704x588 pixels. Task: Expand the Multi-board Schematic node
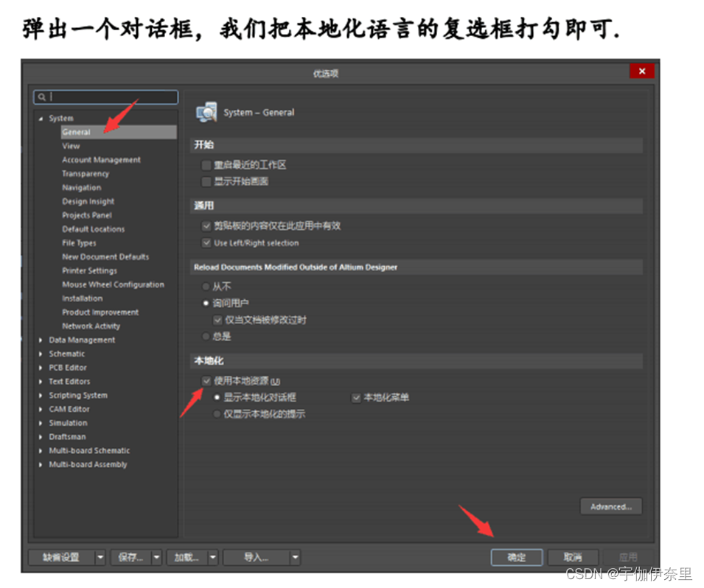pyautogui.click(x=41, y=451)
